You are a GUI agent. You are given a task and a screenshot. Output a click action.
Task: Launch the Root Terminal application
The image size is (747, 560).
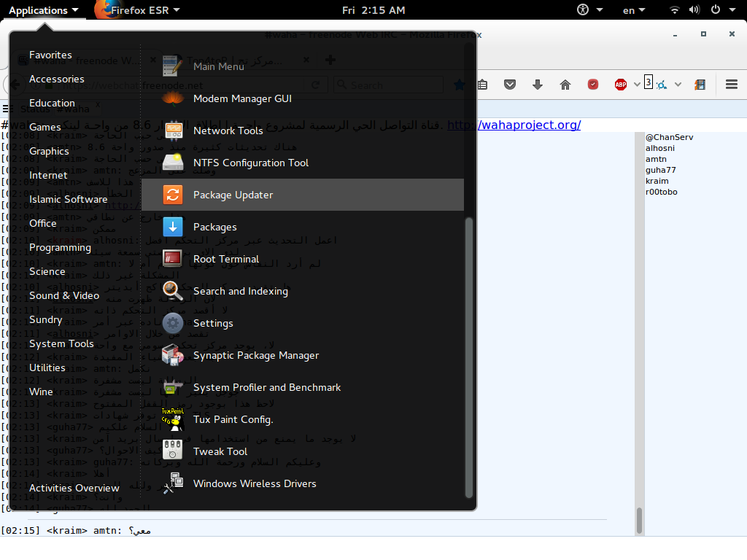point(225,259)
